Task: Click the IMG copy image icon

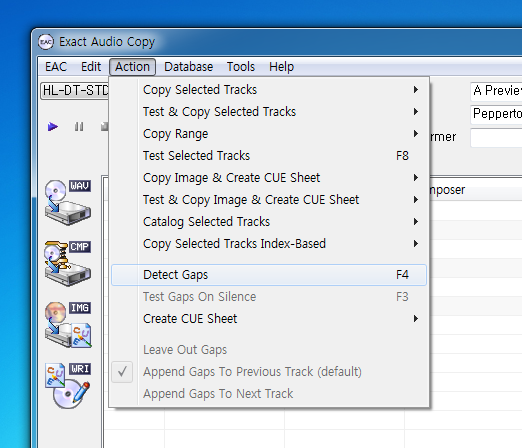Action: [68, 325]
